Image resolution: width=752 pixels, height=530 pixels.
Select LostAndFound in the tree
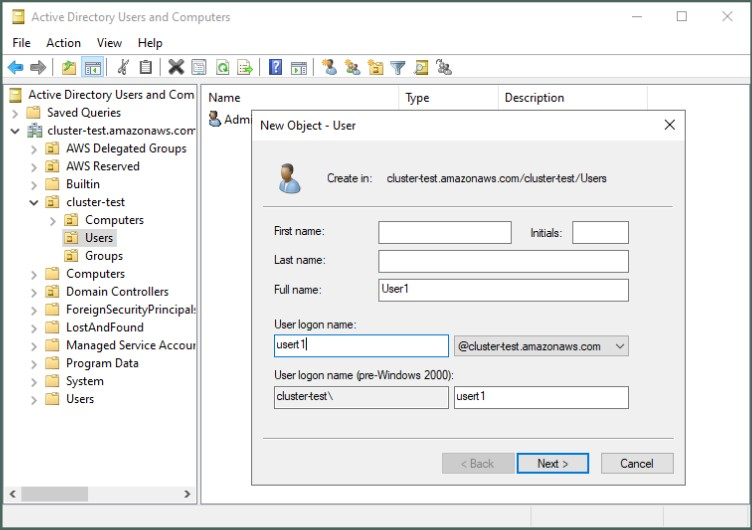[105, 327]
